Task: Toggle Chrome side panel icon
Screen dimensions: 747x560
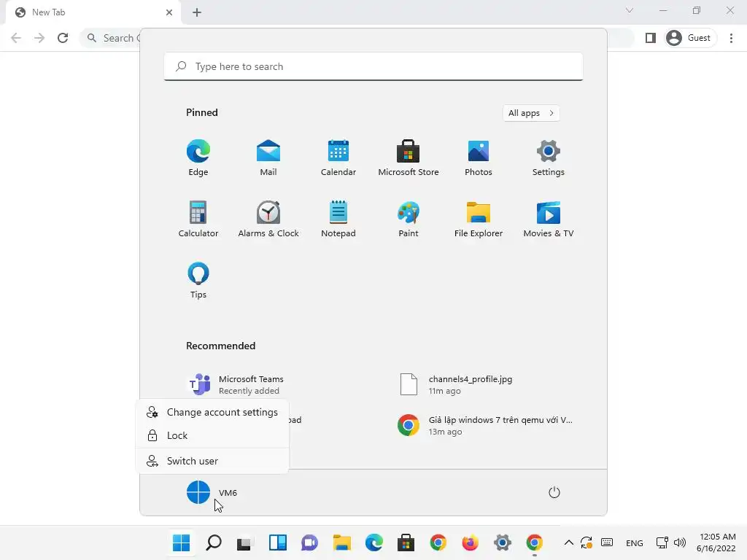Action: 650,38
